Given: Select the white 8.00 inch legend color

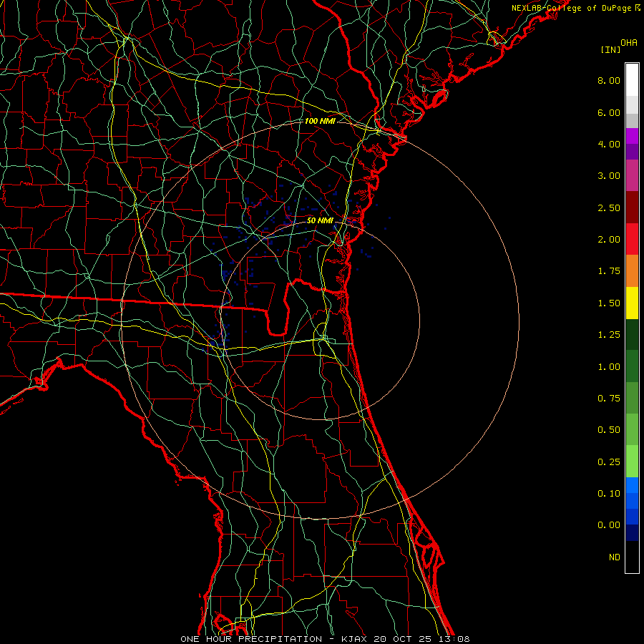Looking at the screenshot, I should (632, 80).
